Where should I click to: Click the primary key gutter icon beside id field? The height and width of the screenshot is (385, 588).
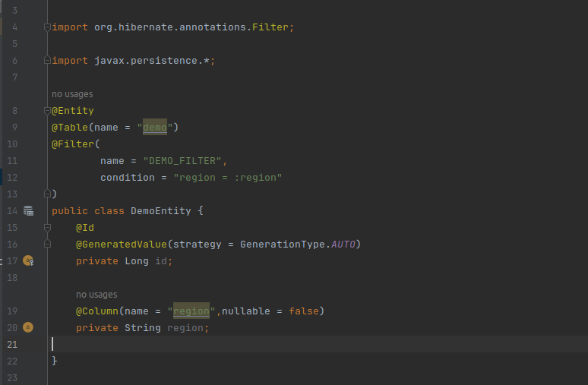[28, 260]
